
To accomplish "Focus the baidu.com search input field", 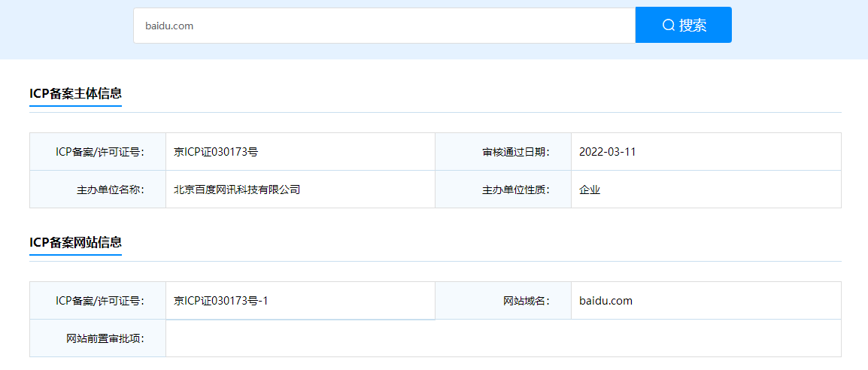I will click(x=384, y=26).
